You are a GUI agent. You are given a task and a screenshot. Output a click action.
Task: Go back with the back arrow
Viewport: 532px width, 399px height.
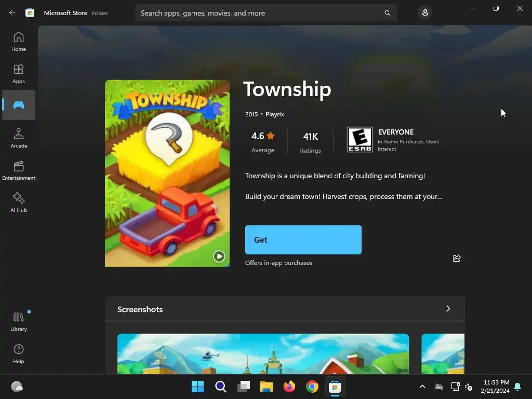[12, 13]
